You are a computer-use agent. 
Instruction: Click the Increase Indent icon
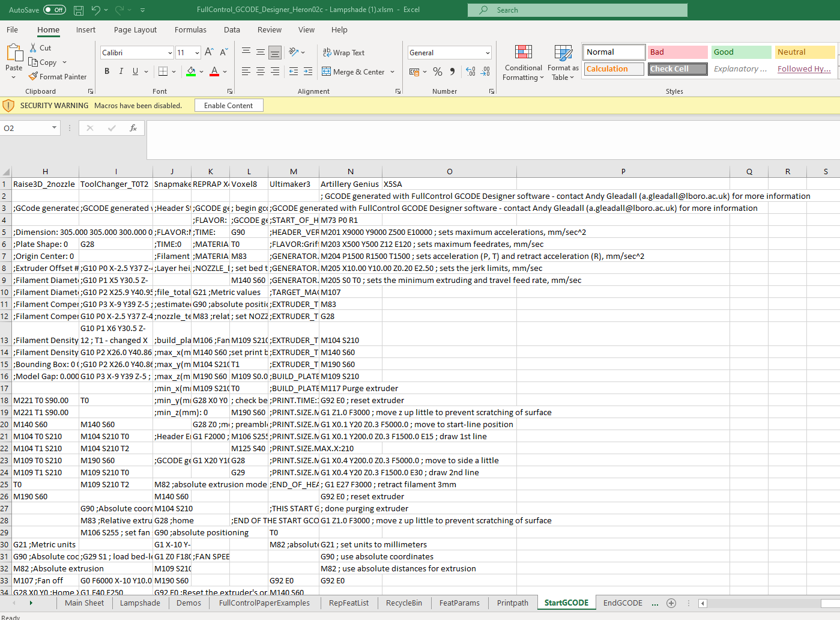308,71
